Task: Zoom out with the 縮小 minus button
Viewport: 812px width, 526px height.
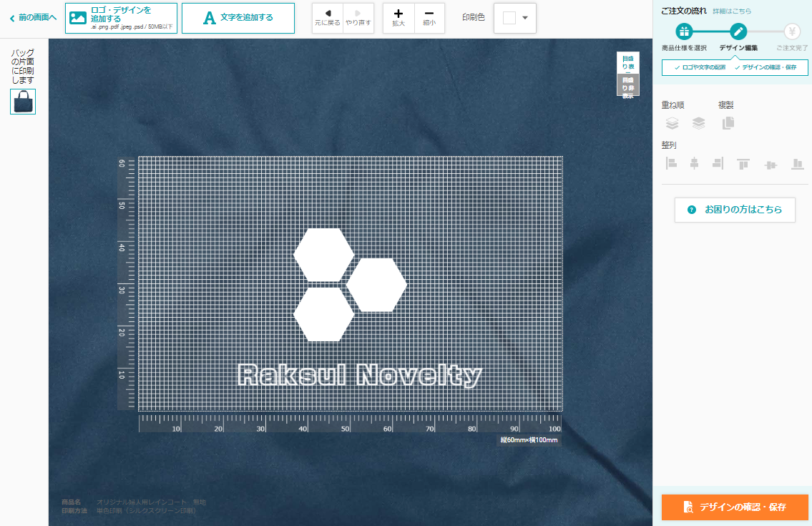Action: point(429,18)
